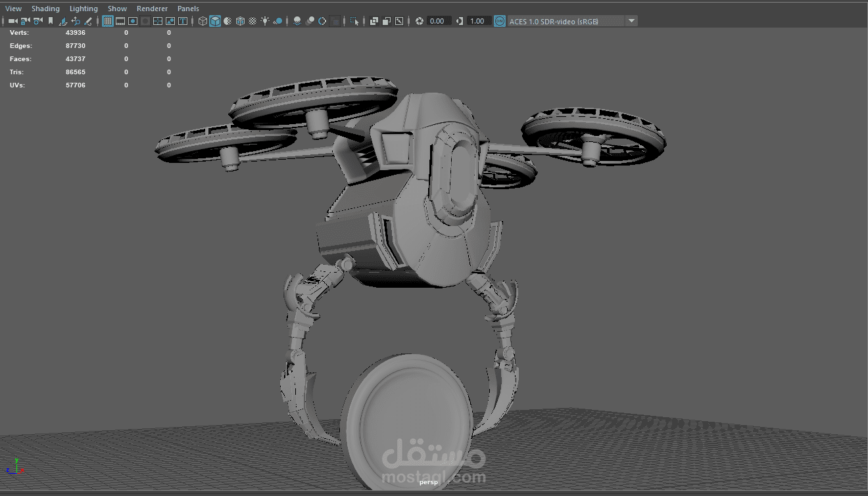This screenshot has height=496, width=868.
Task: Toggle the Gate Mask display
Action: tap(145, 21)
